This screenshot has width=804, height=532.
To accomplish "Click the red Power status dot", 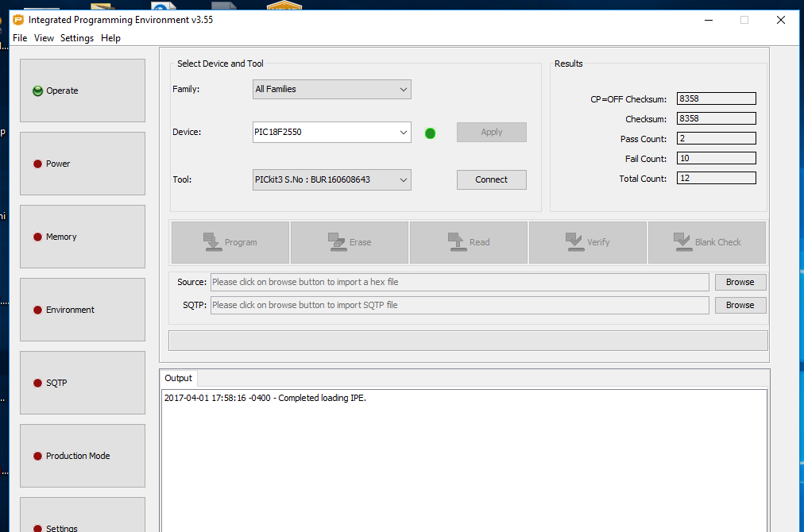I will click(x=37, y=164).
